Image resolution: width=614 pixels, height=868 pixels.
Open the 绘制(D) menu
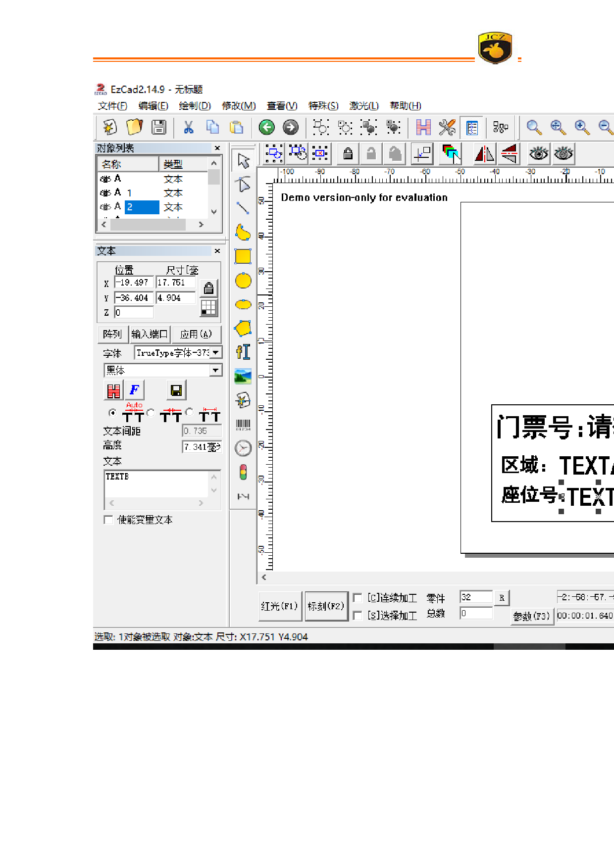(x=195, y=105)
